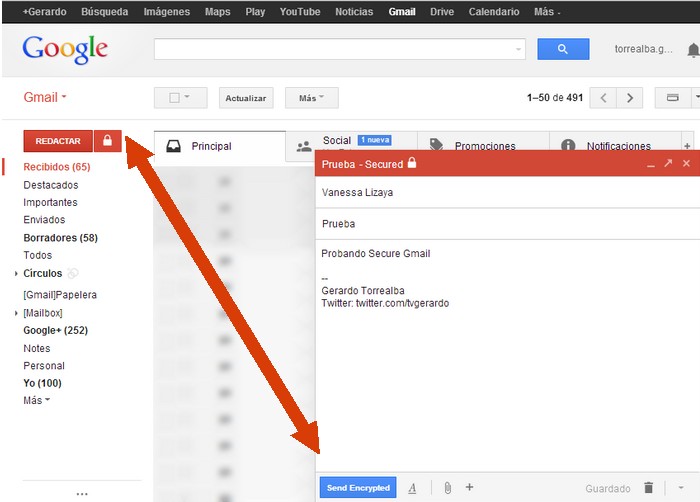This screenshot has height=502, width=700.
Task: Discard draft with the trash icon
Action: [x=649, y=487]
